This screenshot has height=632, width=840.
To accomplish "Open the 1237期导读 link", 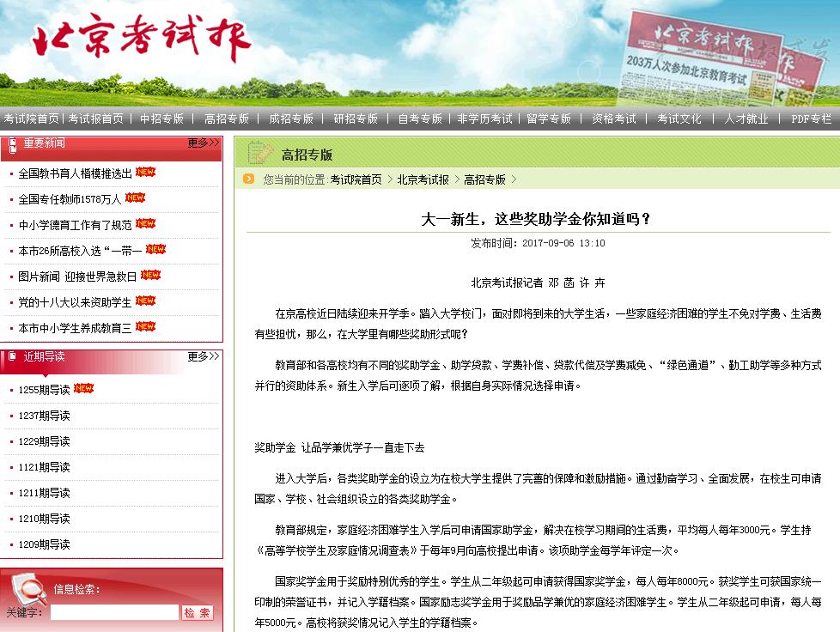I will tap(45, 416).
